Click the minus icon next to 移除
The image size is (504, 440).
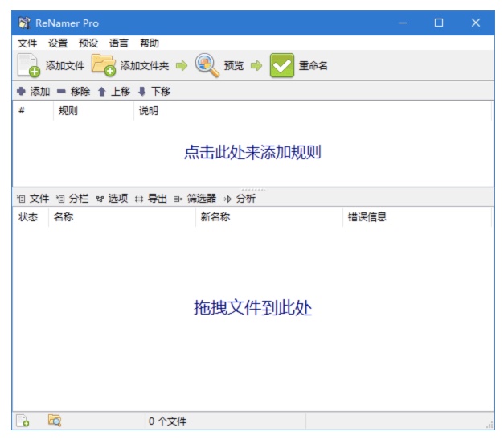(61, 92)
